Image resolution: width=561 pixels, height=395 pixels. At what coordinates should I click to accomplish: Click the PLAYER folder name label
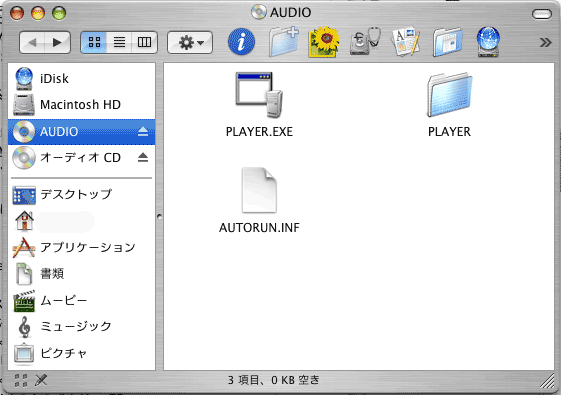pos(449,132)
